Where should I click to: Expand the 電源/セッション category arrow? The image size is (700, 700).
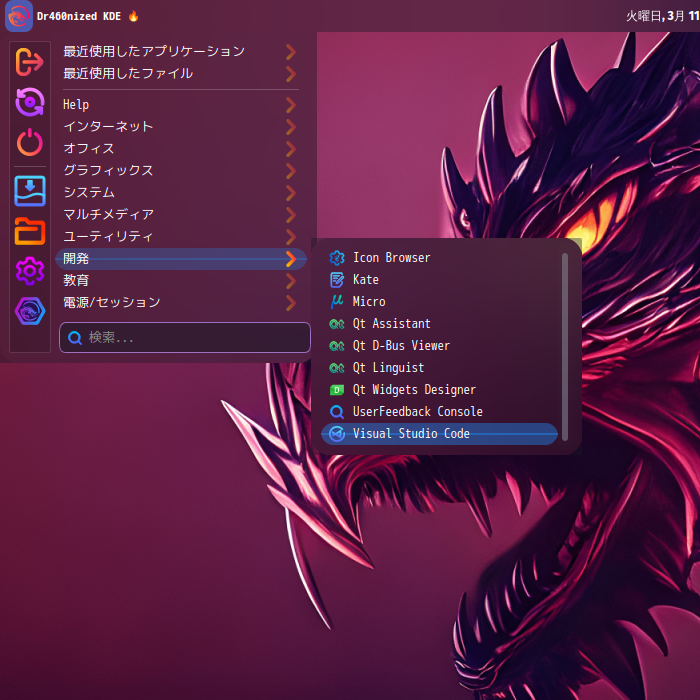click(291, 303)
